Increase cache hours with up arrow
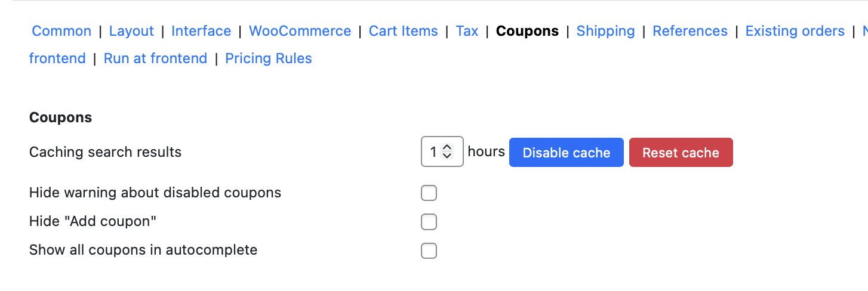The width and height of the screenshot is (868, 291). coord(447,148)
